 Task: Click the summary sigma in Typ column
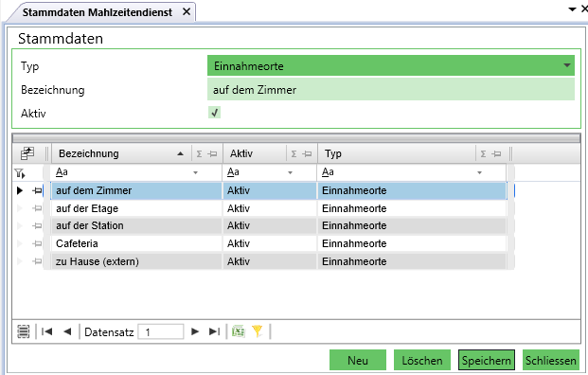(x=484, y=153)
